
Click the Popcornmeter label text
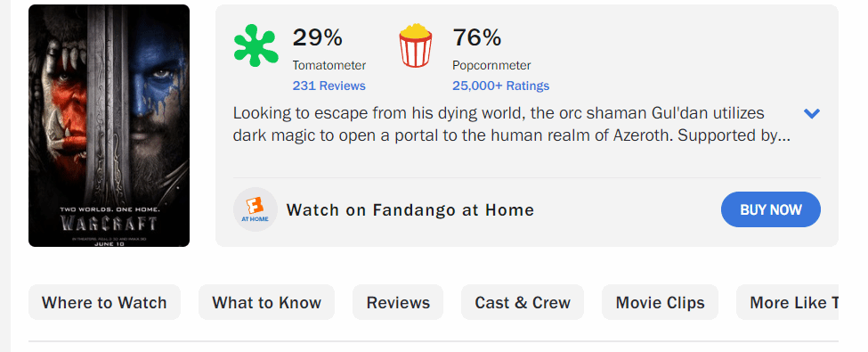(491, 65)
